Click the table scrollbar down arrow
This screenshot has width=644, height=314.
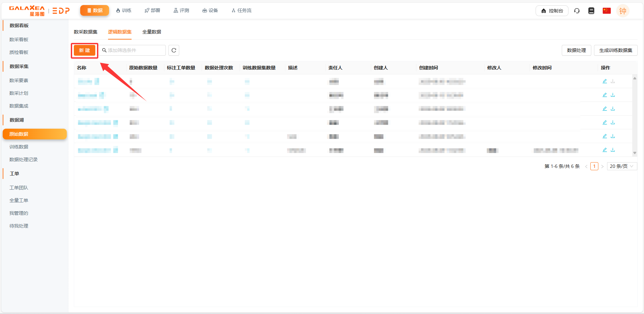pos(635,153)
